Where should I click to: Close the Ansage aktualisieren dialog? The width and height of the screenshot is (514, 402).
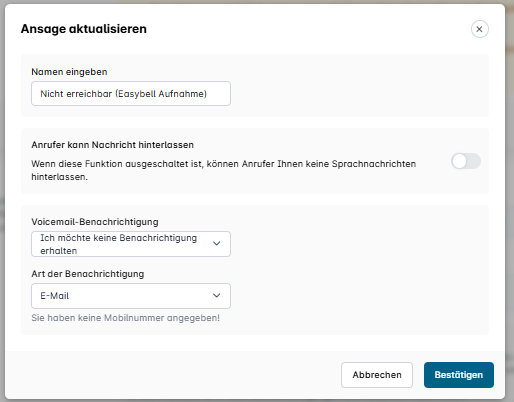click(479, 29)
